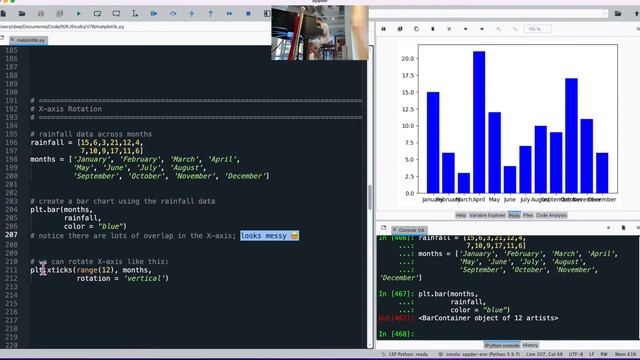This screenshot has width=640, height=360.
Task: Browse working directory folder icon
Action: click(618, 14)
